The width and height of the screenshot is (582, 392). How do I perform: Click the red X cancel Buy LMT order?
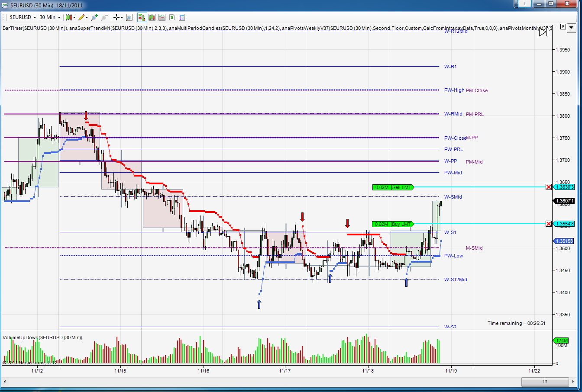[x=549, y=224]
